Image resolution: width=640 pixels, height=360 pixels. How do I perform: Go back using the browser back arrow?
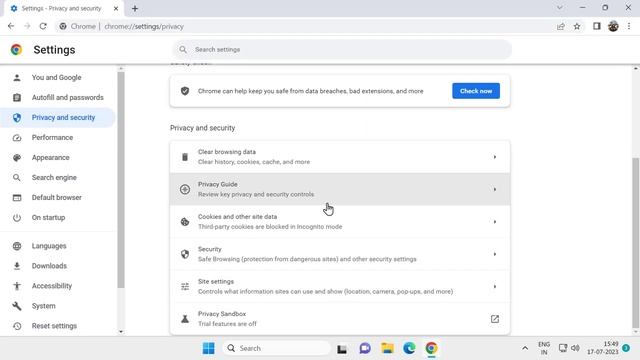point(11,26)
